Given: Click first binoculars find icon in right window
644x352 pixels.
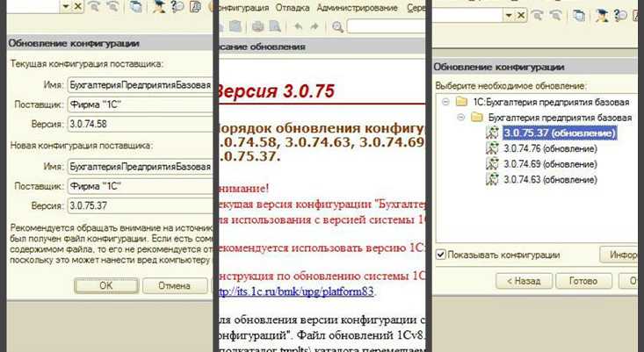Looking at the screenshot, I should [x=538, y=16].
